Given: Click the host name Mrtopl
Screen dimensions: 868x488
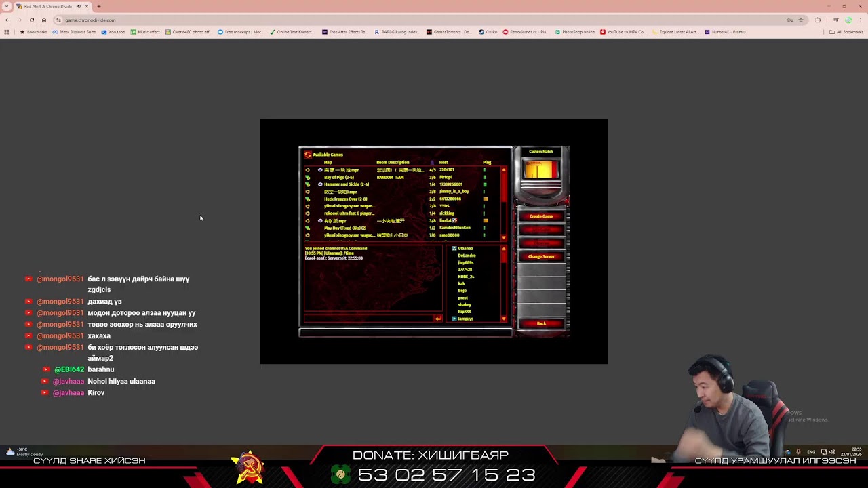Looking at the screenshot, I should pyautogui.click(x=446, y=177).
